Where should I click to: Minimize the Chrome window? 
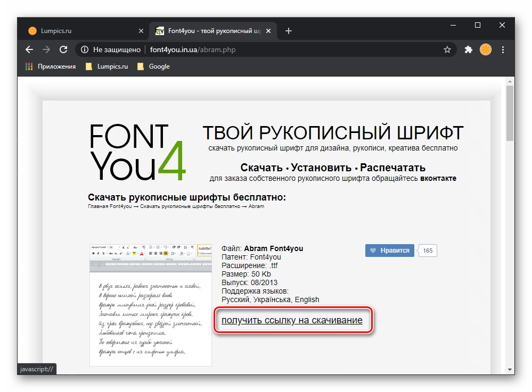click(453, 25)
